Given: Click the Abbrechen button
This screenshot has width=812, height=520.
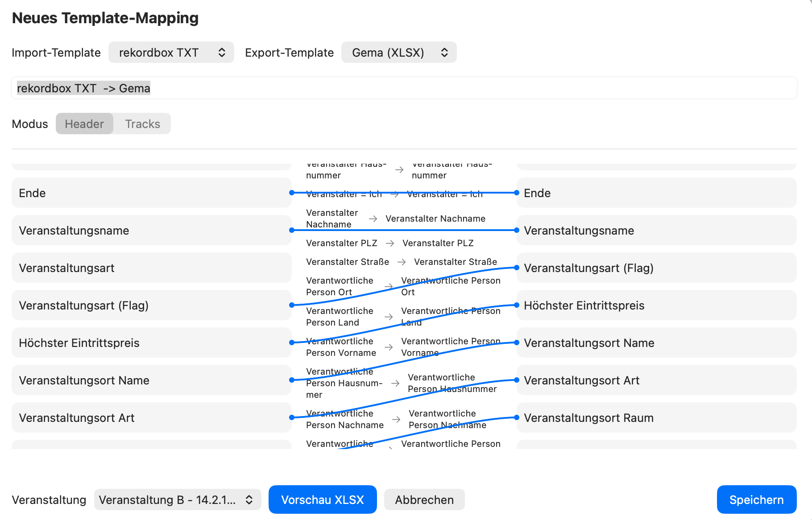Looking at the screenshot, I should pyautogui.click(x=424, y=499).
